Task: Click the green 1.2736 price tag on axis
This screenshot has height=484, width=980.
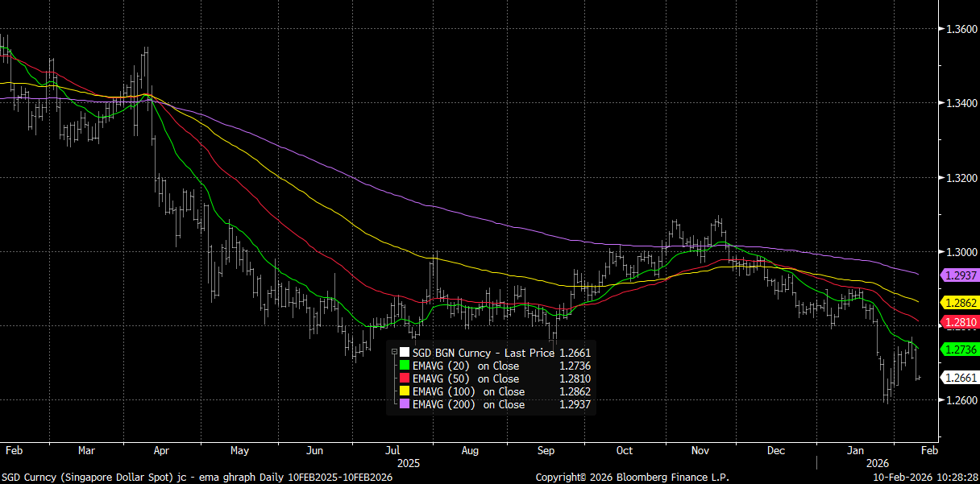Action: click(x=960, y=349)
